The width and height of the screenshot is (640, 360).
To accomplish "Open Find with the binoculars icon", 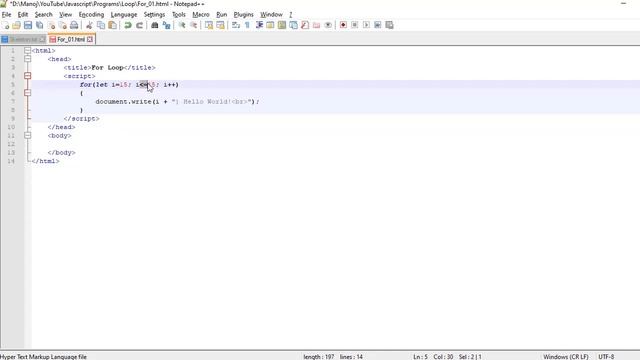I will pyautogui.click(x=155, y=25).
